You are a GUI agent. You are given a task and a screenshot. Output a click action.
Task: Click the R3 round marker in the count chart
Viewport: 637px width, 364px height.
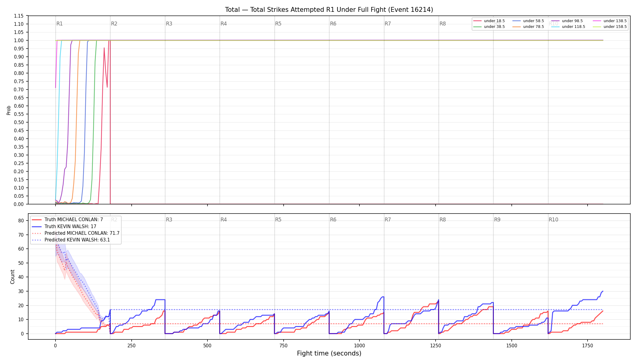pyautogui.click(x=169, y=220)
